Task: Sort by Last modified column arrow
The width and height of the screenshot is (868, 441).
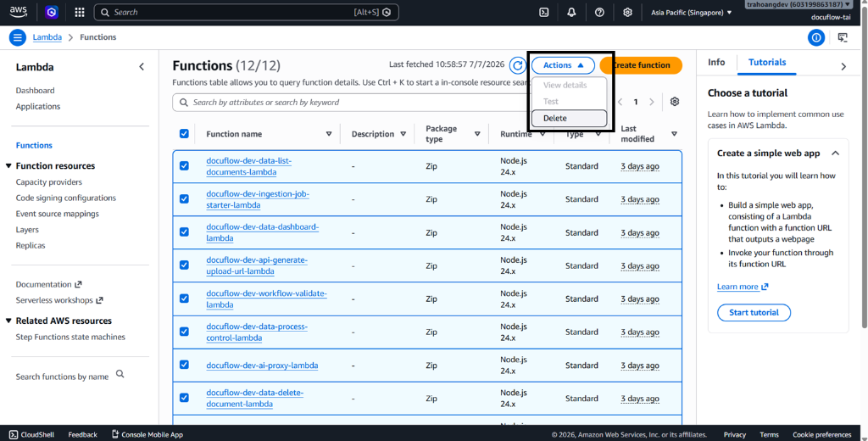Action: pos(674,134)
